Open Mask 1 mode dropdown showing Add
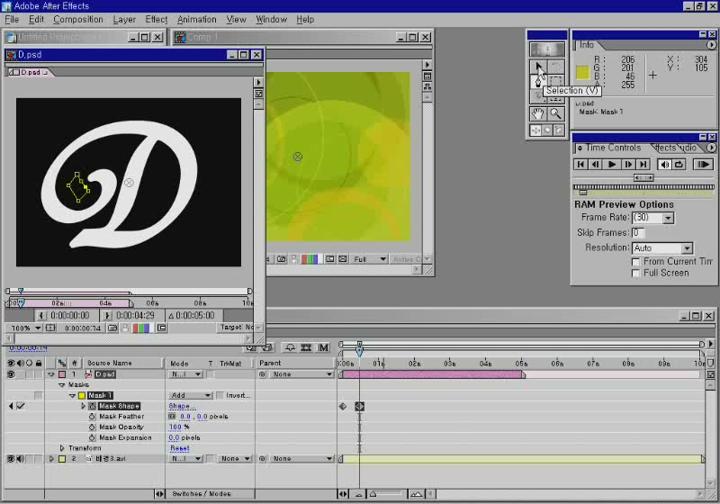 click(191, 395)
